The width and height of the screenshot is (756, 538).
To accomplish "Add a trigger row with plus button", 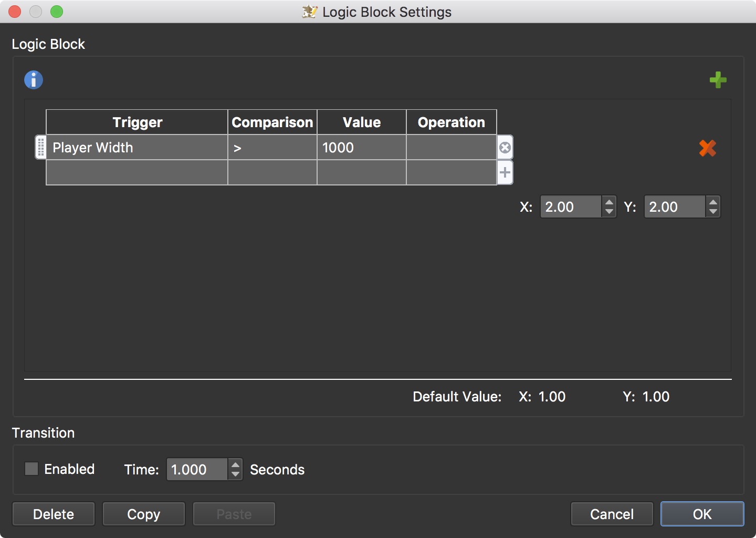I will 505,172.
